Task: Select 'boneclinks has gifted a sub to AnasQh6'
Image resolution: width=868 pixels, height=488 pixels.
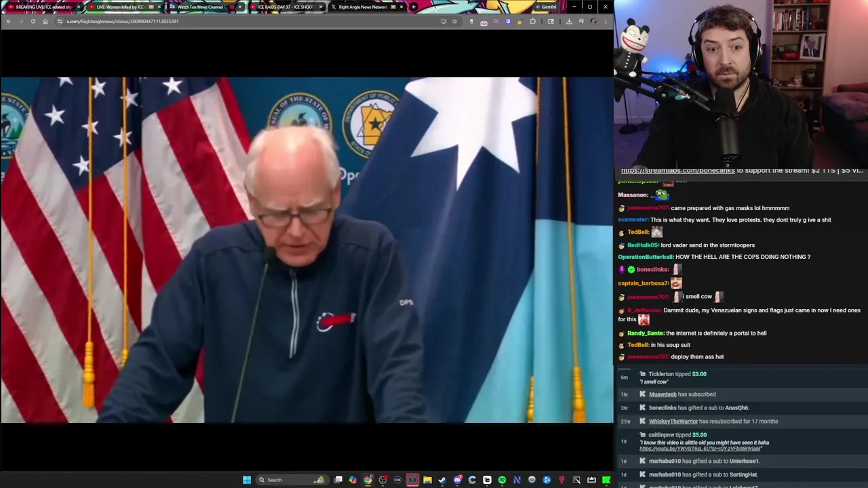Action: pos(741,408)
